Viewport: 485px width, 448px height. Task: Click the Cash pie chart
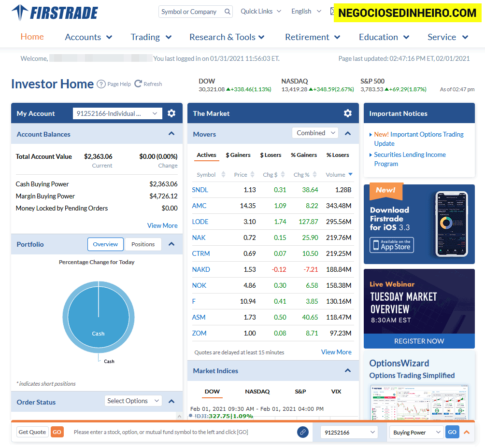click(x=99, y=317)
